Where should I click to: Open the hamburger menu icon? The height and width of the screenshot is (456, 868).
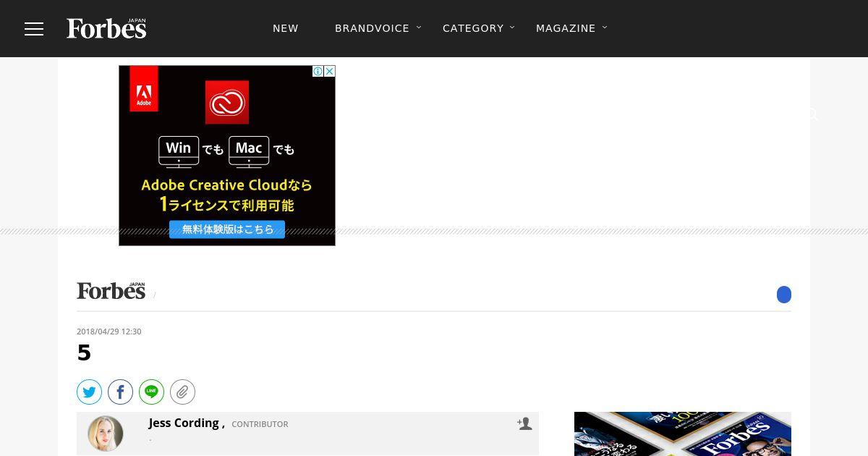coord(34,28)
